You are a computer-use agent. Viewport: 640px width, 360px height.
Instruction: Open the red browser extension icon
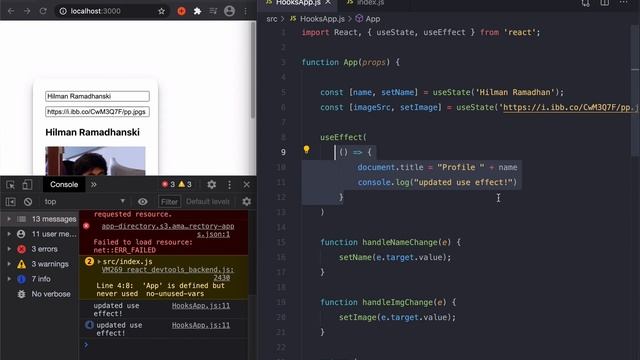click(x=182, y=11)
